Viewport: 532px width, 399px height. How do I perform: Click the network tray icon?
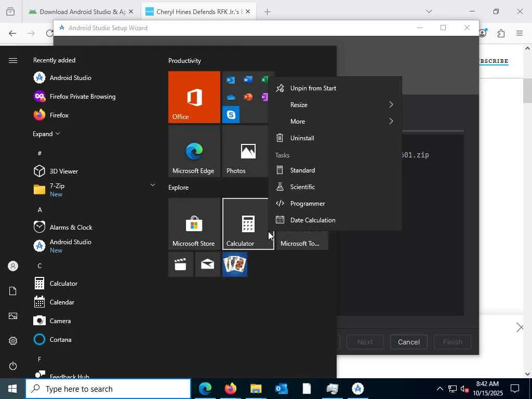(453, 389)
